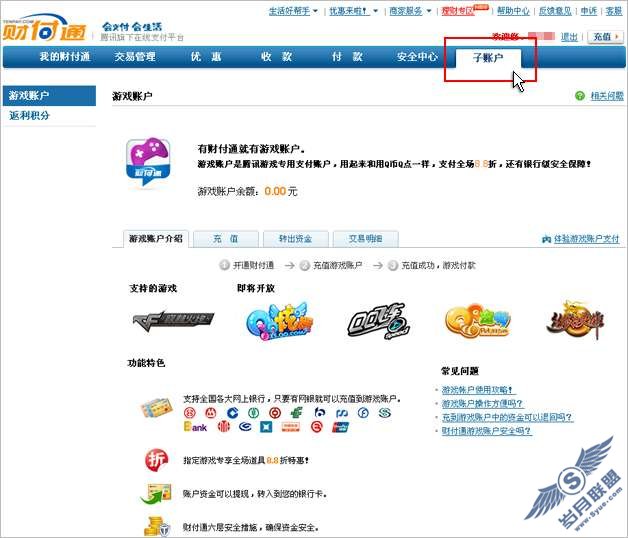The height and width of the screenshot is (538, 628).
Task: Open the orange QQ音速 game logo
Action: coord(477,321)
